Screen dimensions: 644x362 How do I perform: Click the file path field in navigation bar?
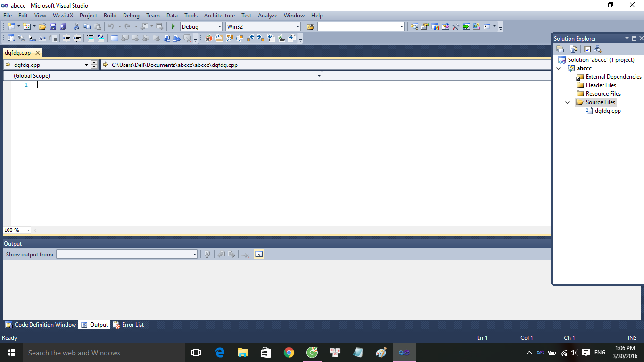[x=326, y=65]
